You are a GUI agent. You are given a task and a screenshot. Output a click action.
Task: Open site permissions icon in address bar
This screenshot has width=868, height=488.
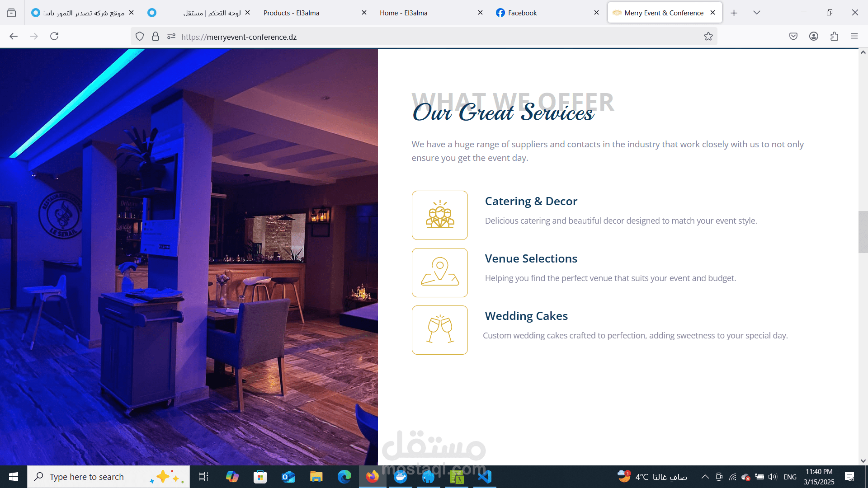(171, 37)
